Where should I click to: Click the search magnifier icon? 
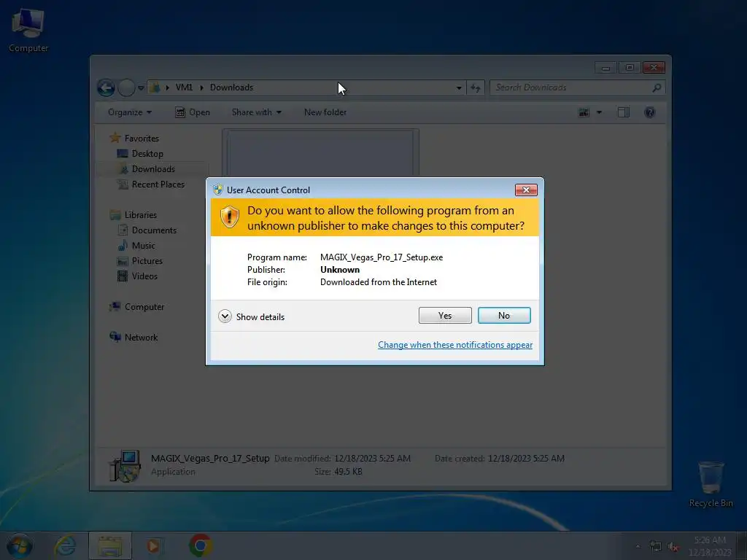pos(657,87)
